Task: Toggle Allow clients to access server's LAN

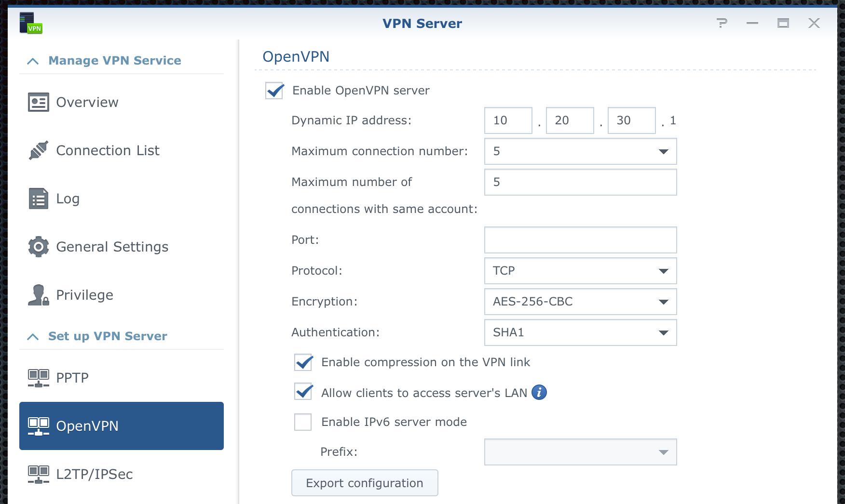Action: click(x=303, y=392)
